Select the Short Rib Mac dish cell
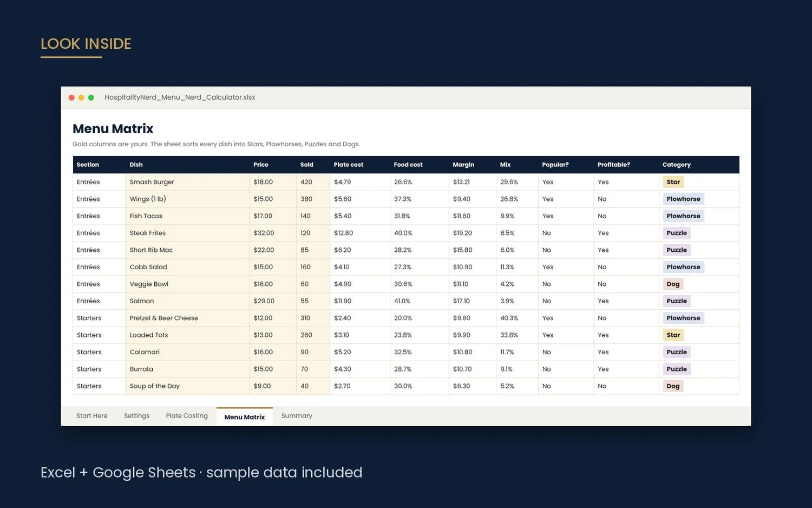 click(187, 250)
